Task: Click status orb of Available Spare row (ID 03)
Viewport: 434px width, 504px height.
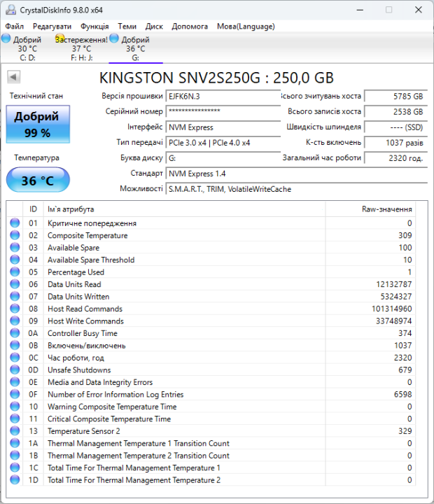Action: point(15,247)
